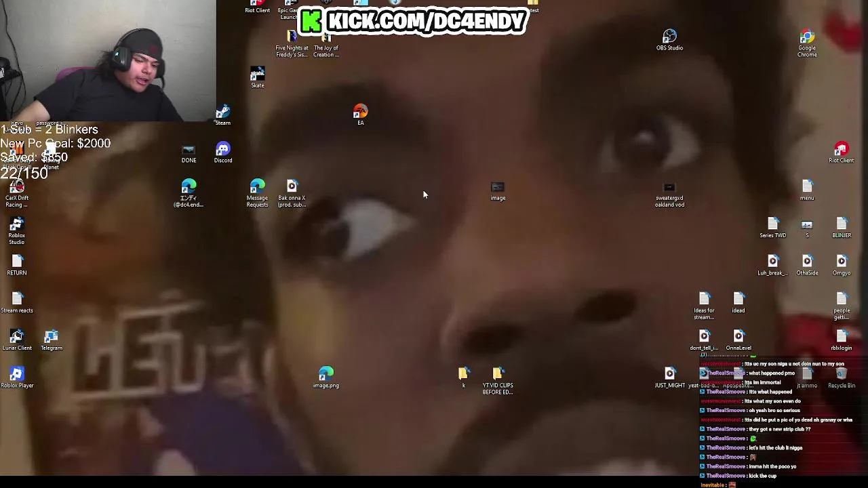Select the OnnaLevel media file
This screenshot has height=488, width=868.
(738, 340)
